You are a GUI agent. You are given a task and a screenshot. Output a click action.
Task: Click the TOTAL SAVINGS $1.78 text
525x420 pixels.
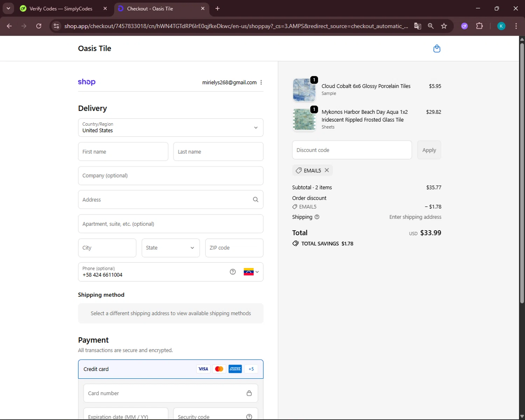[x=327, y=244]
